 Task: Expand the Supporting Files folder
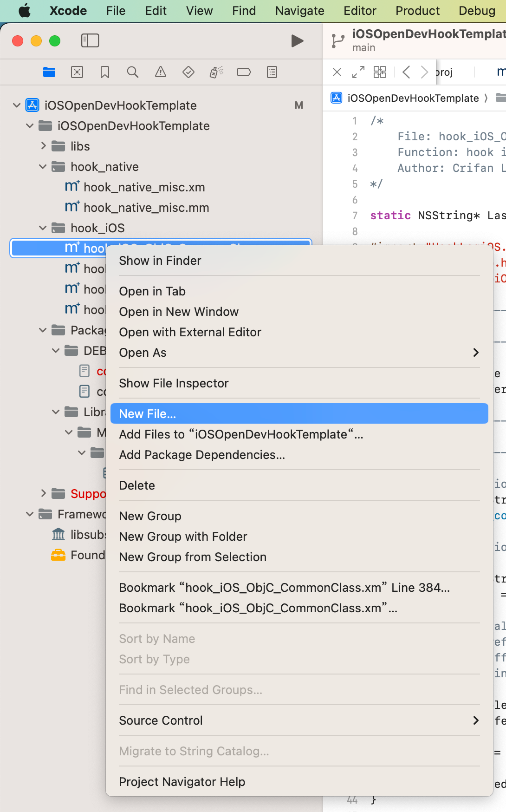43,493
